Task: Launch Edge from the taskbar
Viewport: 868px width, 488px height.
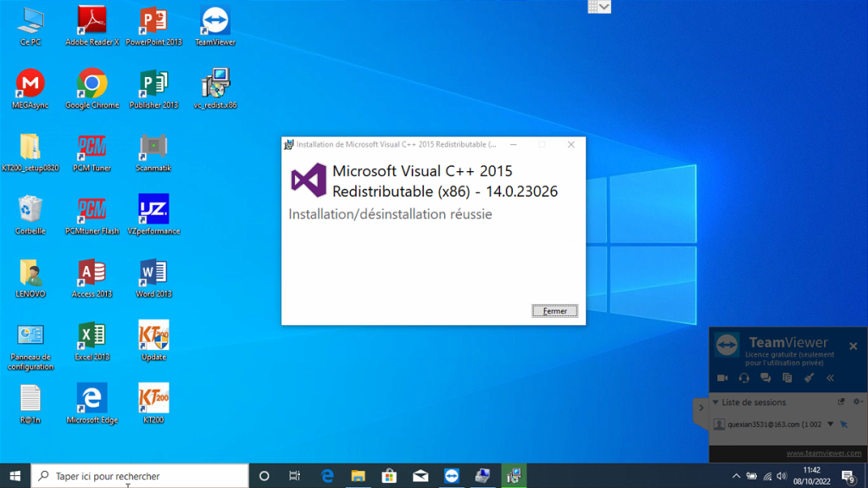Action: click(327, 476)
